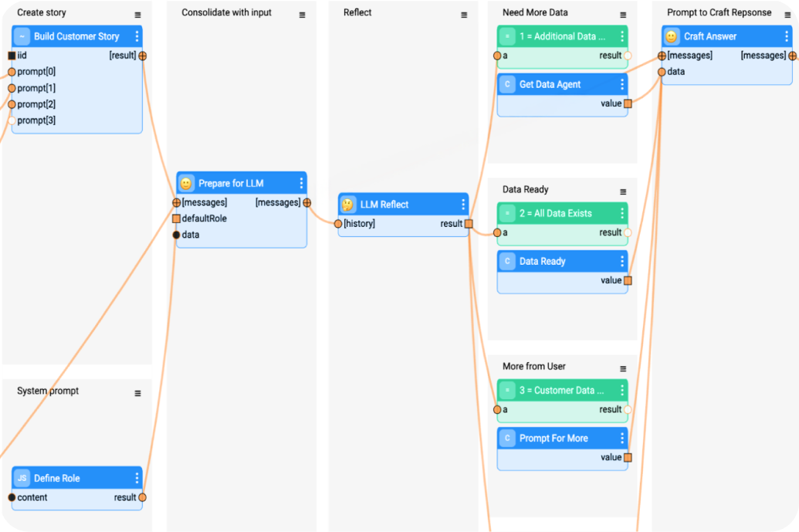Click the empty prompt[3] input port

pos(12,120)
